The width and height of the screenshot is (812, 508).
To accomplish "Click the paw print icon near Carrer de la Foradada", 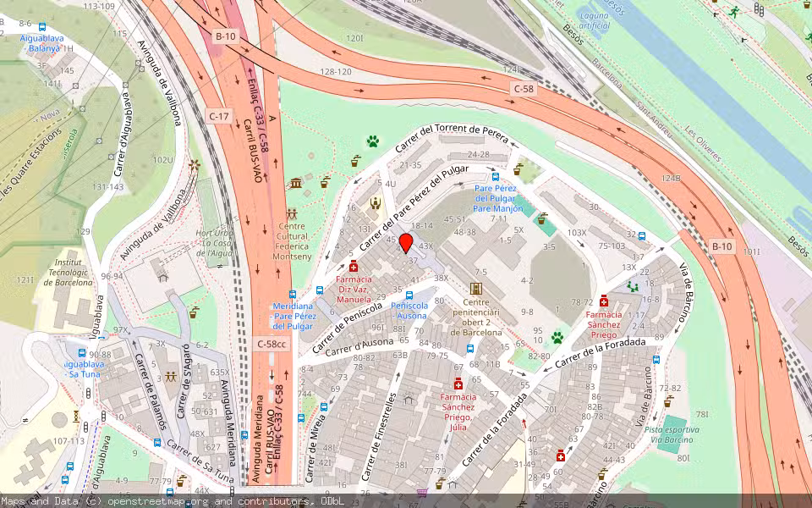I will tap(557, 337).
